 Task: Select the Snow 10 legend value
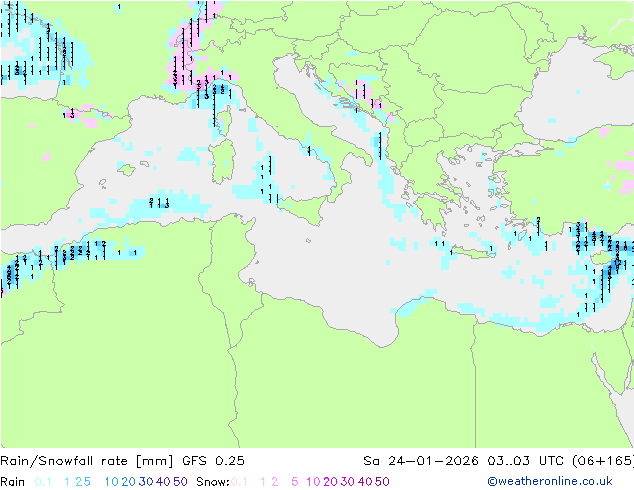pos(313,482)
